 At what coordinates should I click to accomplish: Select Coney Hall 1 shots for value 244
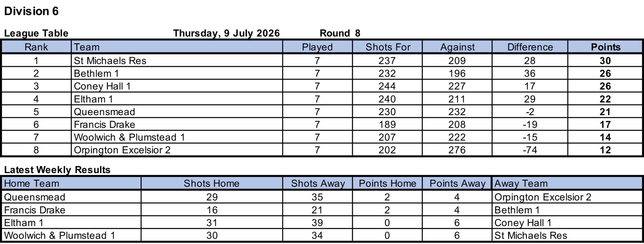coord(387,86)
